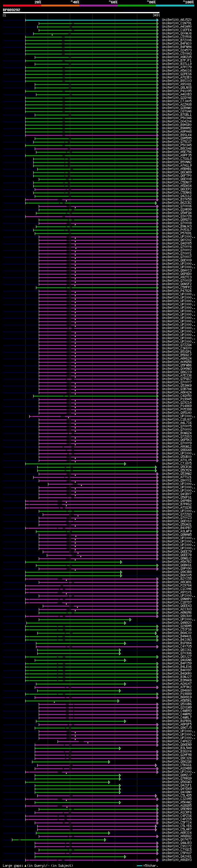Viewport: 197px width, 868px height.
Task: Select hit label UniRef100_P19889
Action: 177,694
